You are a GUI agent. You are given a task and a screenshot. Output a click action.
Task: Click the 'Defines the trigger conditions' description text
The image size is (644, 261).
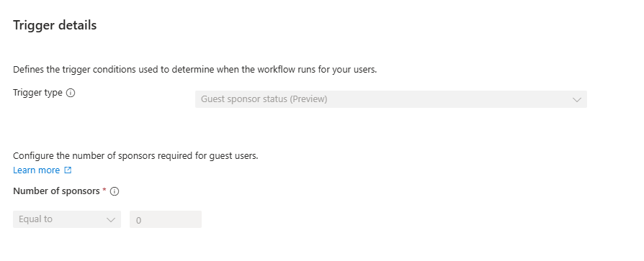coord(194,70)
